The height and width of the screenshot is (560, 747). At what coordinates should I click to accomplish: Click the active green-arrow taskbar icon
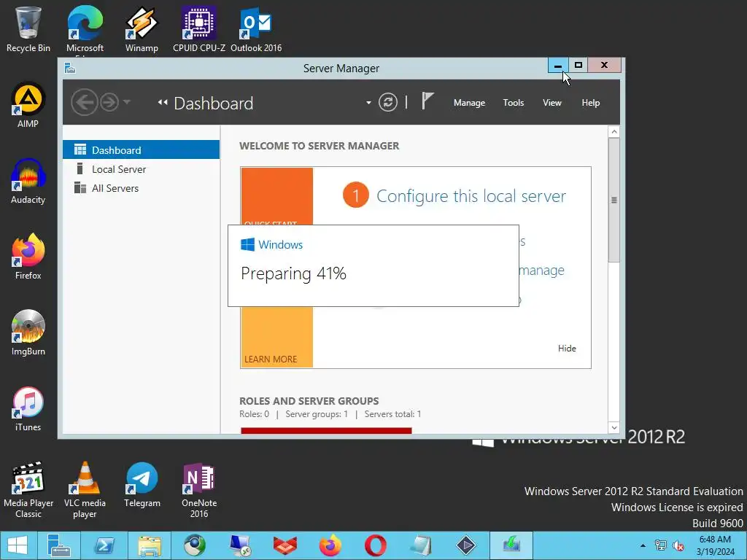pyautogui.click(x=511, y=545)
